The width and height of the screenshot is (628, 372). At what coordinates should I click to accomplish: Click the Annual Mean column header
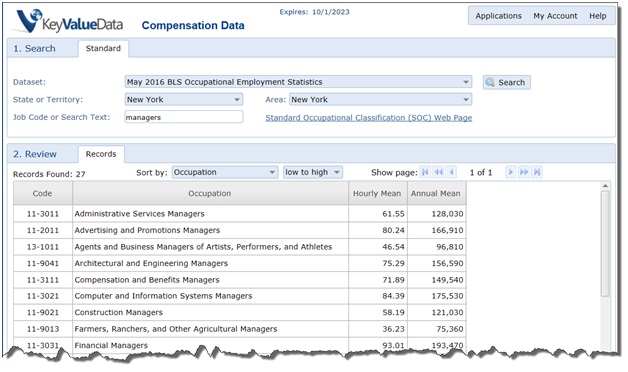tap(436, 193)
